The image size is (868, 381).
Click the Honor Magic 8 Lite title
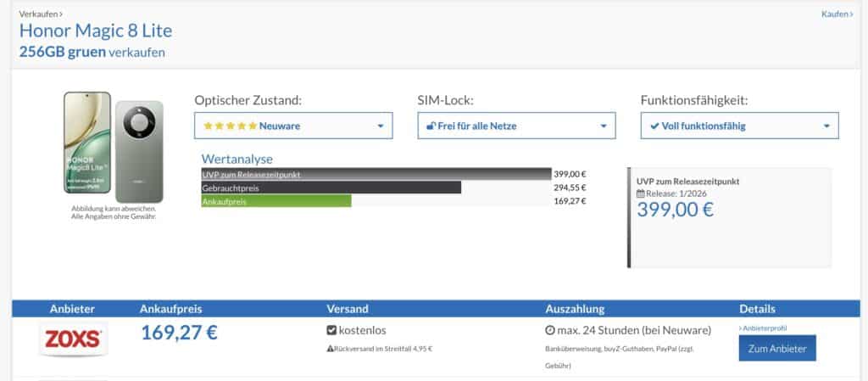pyautogui.click(x=96, y=31)
